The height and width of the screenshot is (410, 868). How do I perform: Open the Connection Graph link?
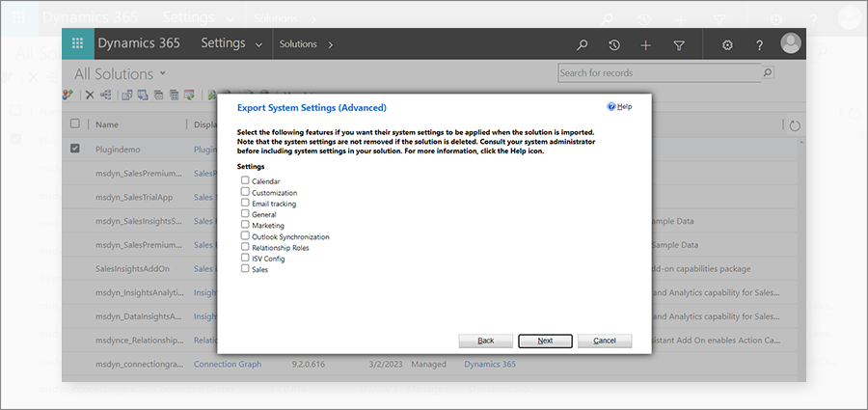(x=228, y=364)
